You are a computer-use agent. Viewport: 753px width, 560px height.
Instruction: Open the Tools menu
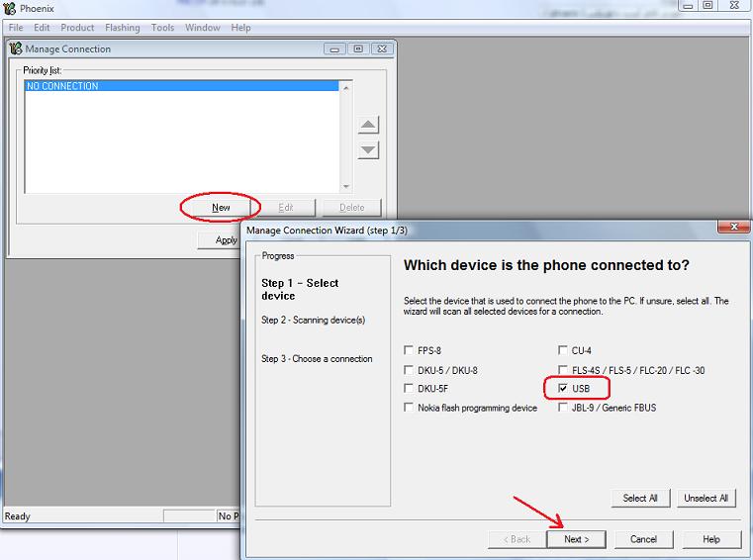[162, 28]
